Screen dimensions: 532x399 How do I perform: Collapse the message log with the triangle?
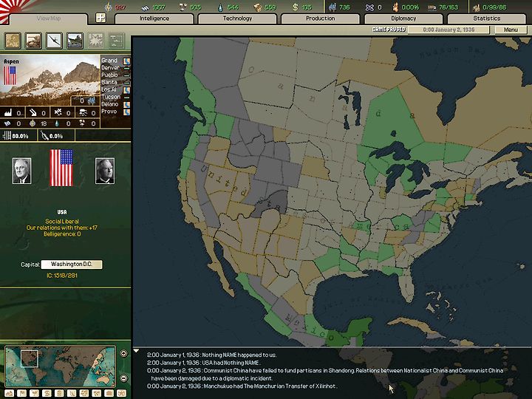(136, 351)
